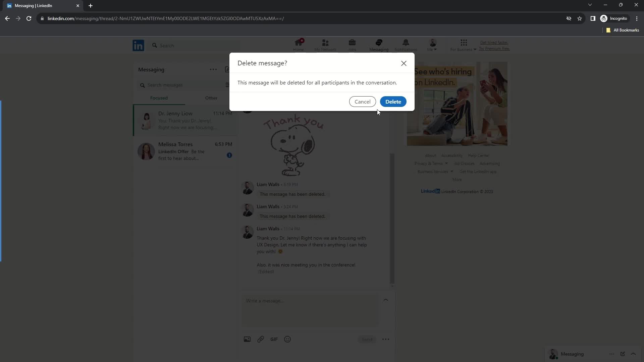The height and width of the screenshot is (362, 644).
Task: Click the Search messages field
Action: point(181,85)
